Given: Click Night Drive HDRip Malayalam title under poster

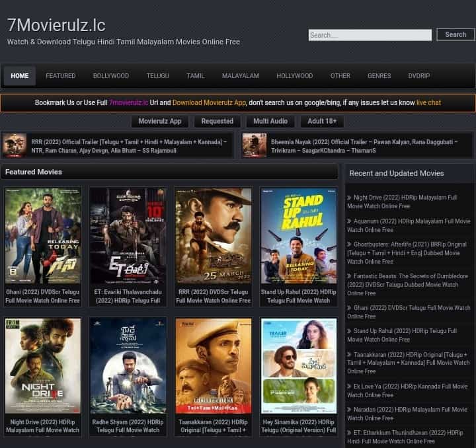Looking at the screenshot, I should coord(43,426).
